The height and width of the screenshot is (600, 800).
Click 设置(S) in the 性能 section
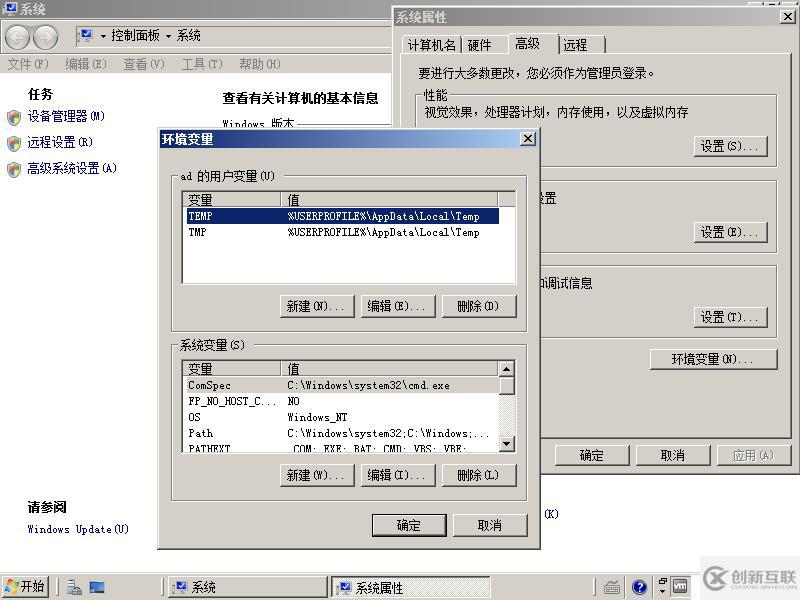[x=731, y=146]
